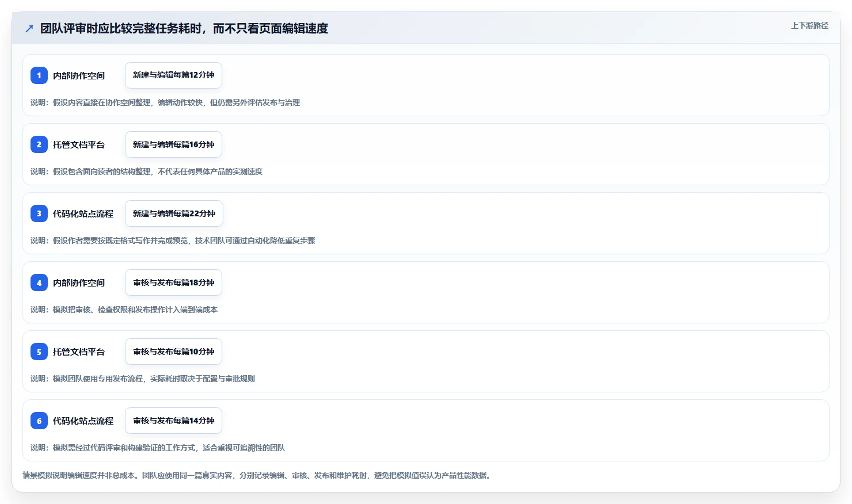Click step badge number 6
This screenshot has height=504, width=852.
pos(39,421)
